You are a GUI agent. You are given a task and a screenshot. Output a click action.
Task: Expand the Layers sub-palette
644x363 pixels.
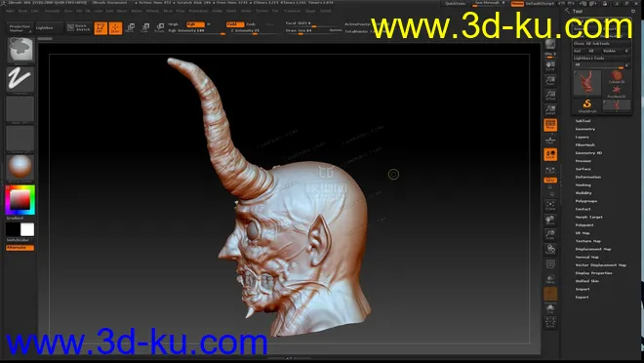[582, 137]
